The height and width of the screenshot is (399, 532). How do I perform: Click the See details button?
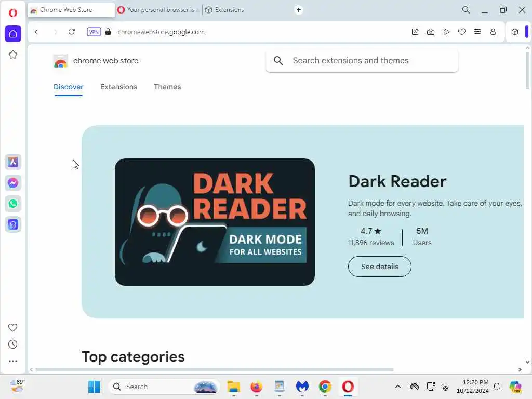(380, 267)
